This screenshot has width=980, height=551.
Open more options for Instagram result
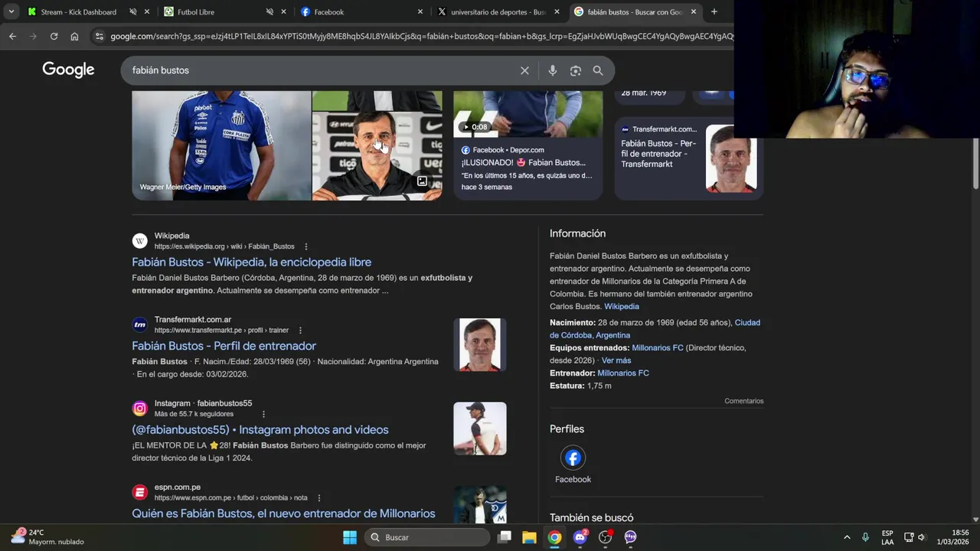[x=263, y=414]
